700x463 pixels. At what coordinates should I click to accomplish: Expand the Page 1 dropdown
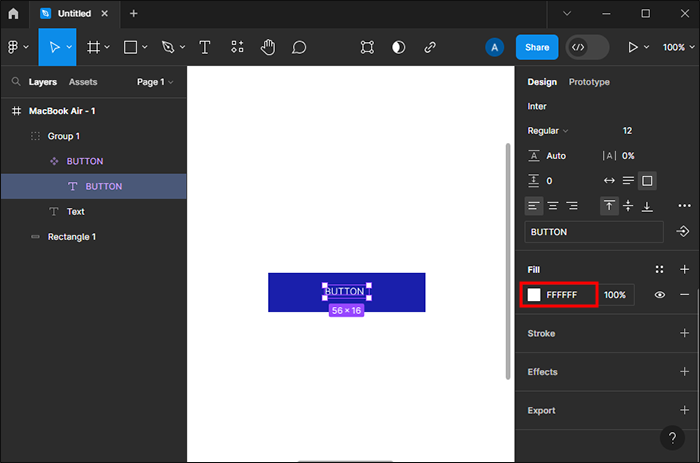click(x=155, y=82)
